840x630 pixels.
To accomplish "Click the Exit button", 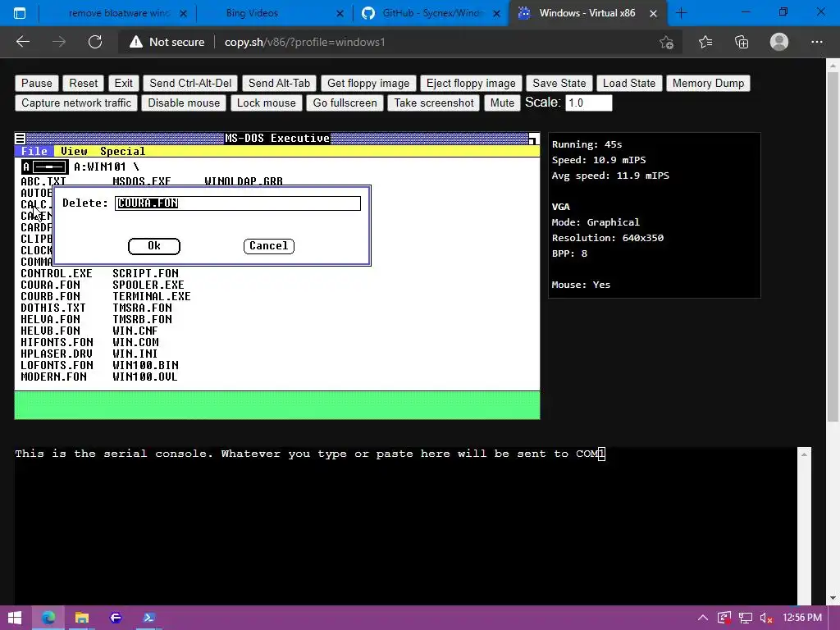I will click(x=123, y=83).
